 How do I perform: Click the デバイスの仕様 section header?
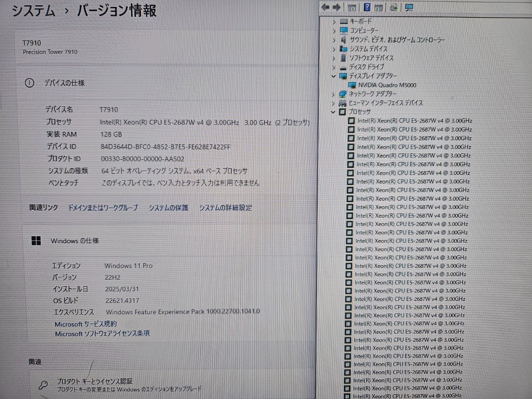64,83
